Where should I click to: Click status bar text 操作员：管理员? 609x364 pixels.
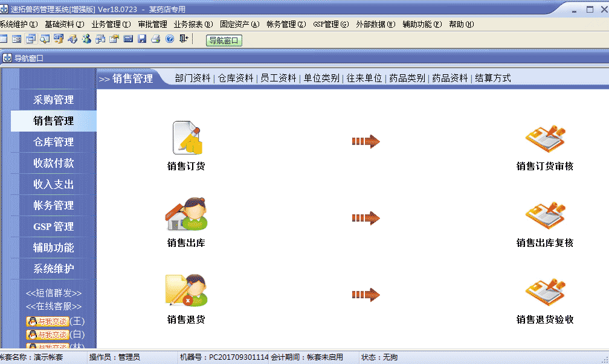[x=115, y=357]
